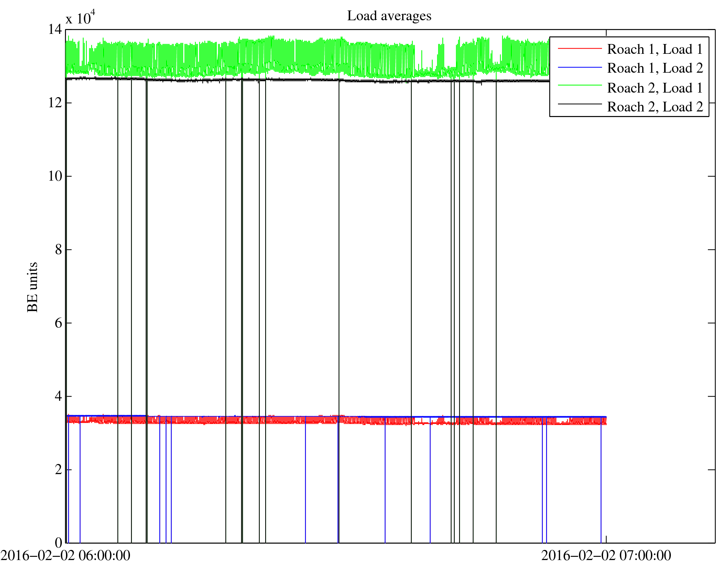The image size is (725, 588).
Task: Click the y-axis tick label 6
Action: [58, 323]
